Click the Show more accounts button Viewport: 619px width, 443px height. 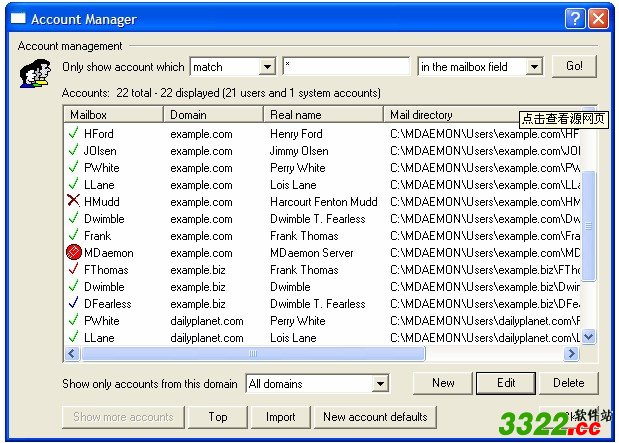point(123,417)
